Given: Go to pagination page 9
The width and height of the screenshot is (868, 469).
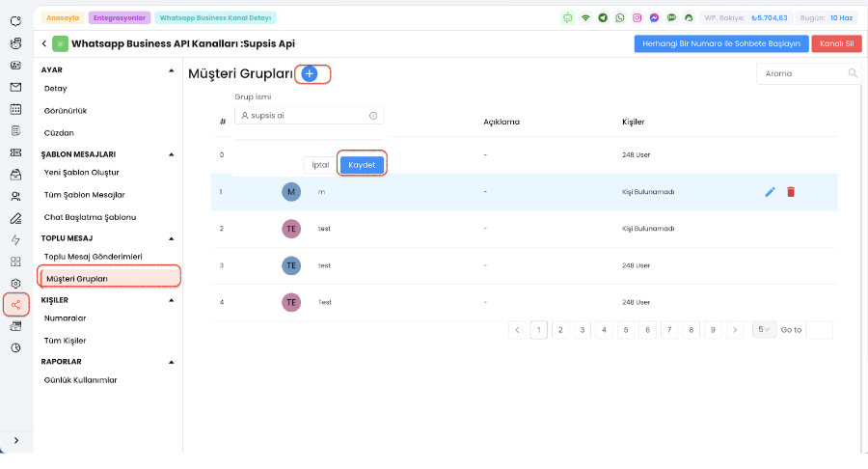Looking at the screenshot, I should click(x=713, y=330).
